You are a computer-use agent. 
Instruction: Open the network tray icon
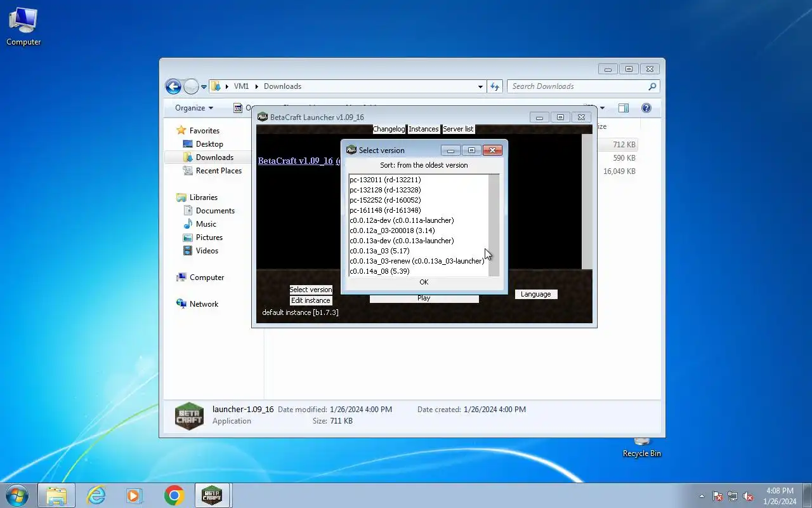coord(733,496)
